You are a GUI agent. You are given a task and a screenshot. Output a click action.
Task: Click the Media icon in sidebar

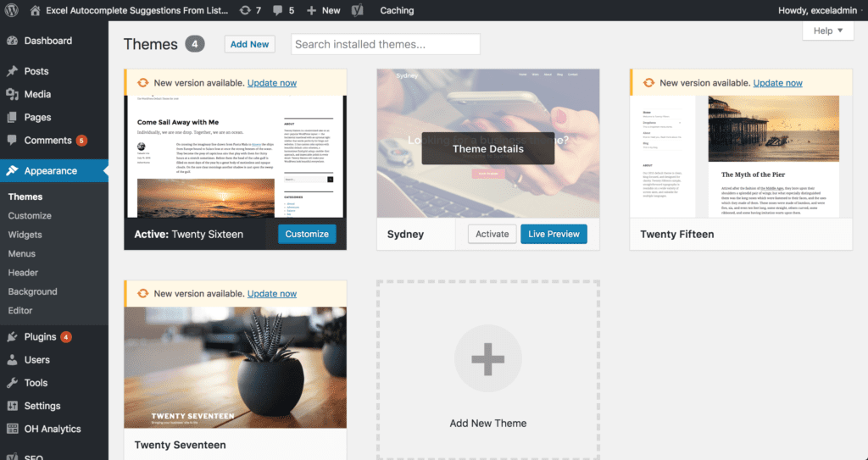point(12,94)
